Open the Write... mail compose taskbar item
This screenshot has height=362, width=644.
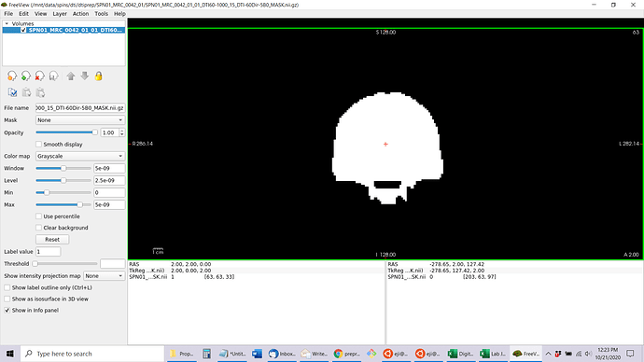click(315, 354)
